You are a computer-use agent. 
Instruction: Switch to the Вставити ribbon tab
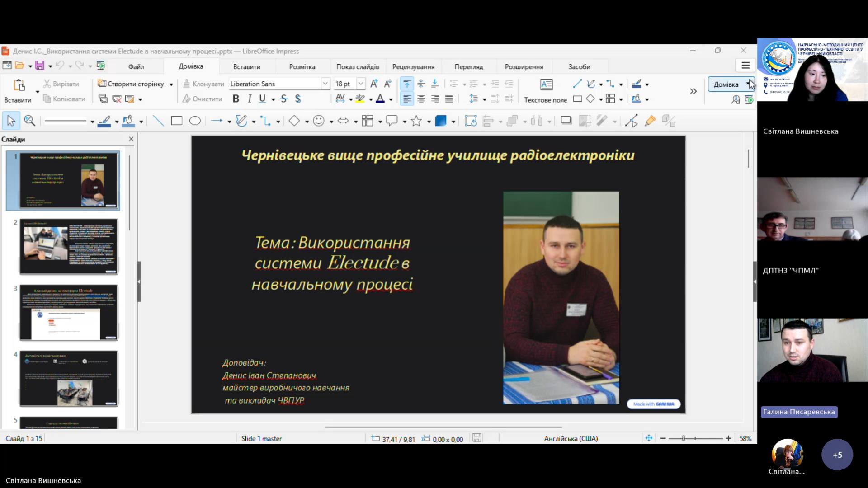point(246,66)
